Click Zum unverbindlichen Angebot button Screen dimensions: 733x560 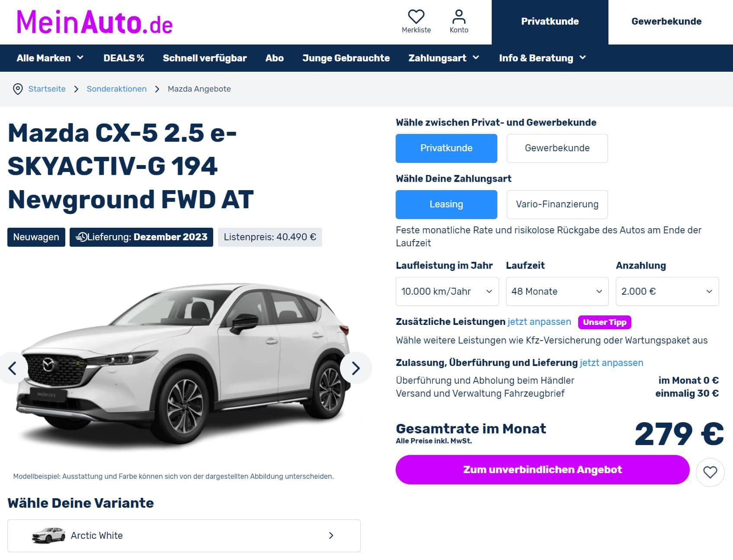pos(542,470)
